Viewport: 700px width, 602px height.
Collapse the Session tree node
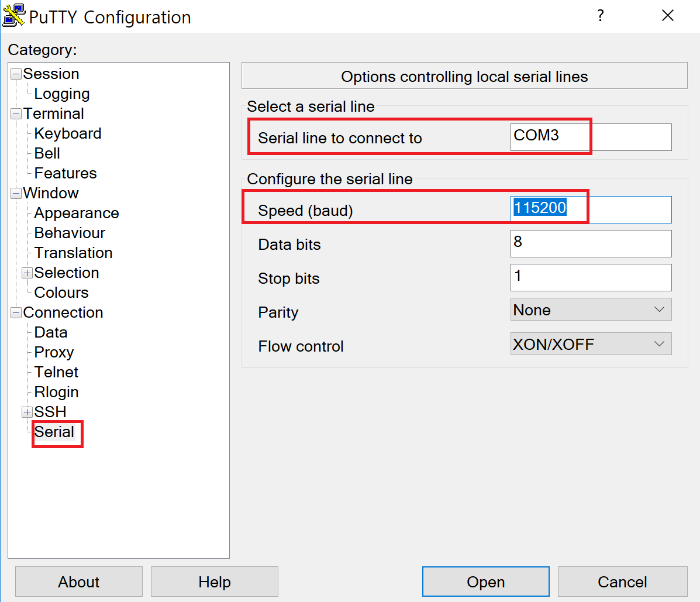pyautogui.click(x=16, y=74)
